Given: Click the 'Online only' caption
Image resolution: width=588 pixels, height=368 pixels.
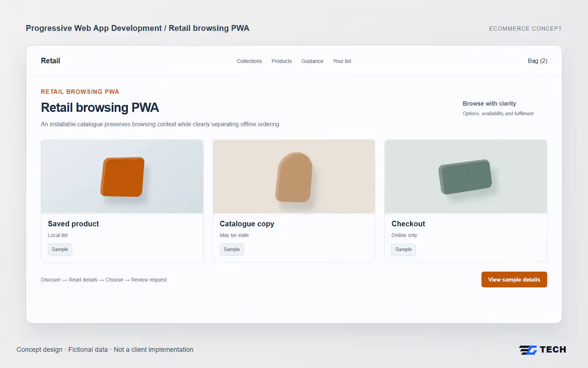Looking at the screenshot, I should point(404,235).
